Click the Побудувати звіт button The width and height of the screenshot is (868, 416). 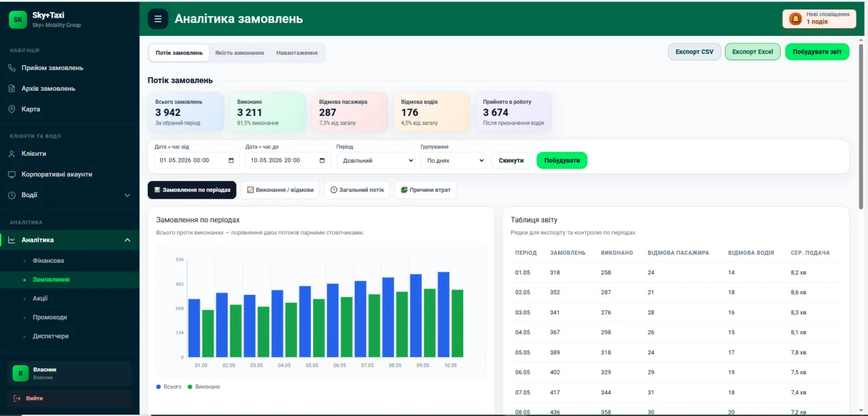click(x=817, y=52)
